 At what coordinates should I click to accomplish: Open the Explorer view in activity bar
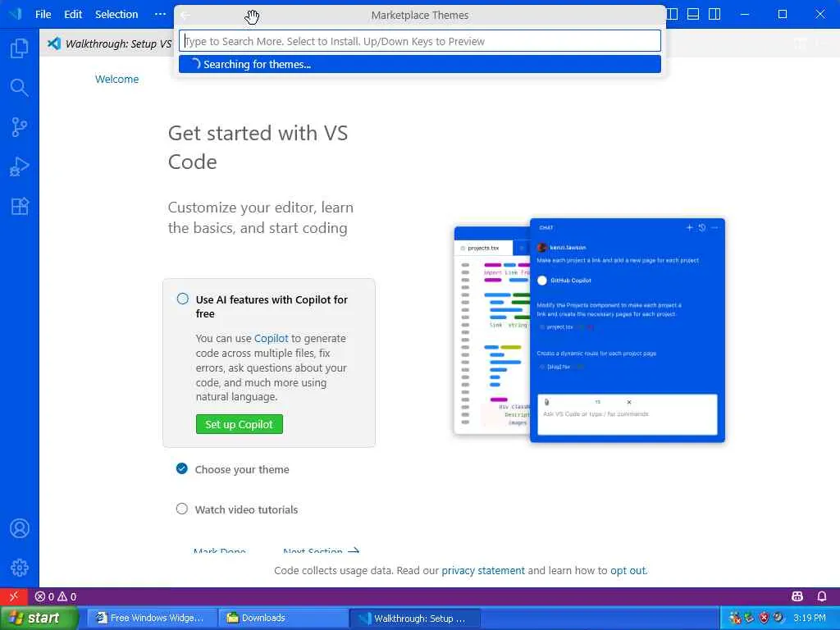pyautogui.click(x=20, y=48)
